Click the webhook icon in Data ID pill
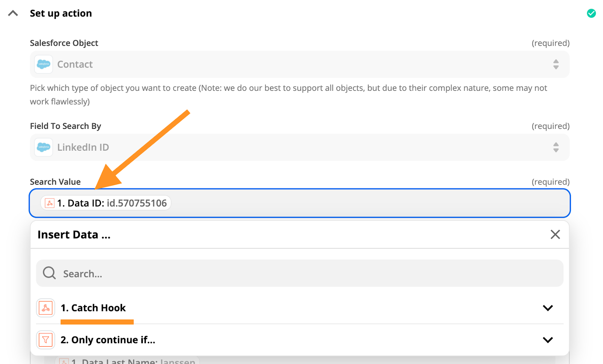Viewport: 603px width, 364px height. [x=50, y=203]
